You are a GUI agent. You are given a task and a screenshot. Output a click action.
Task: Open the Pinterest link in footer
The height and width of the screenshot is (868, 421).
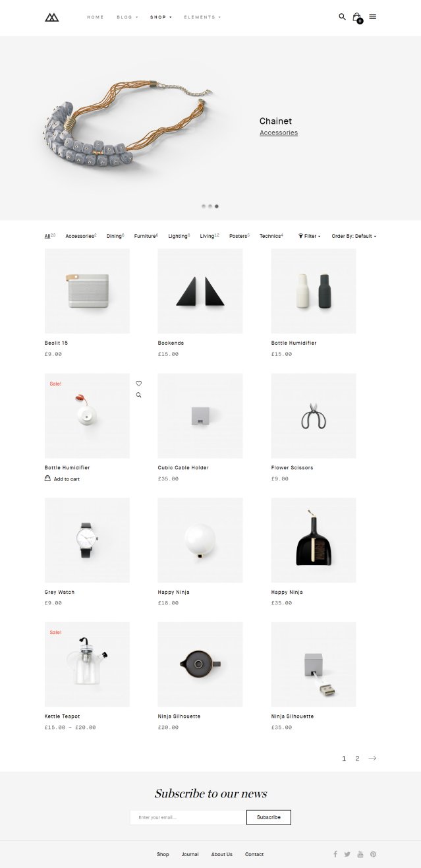click(373, 854)
